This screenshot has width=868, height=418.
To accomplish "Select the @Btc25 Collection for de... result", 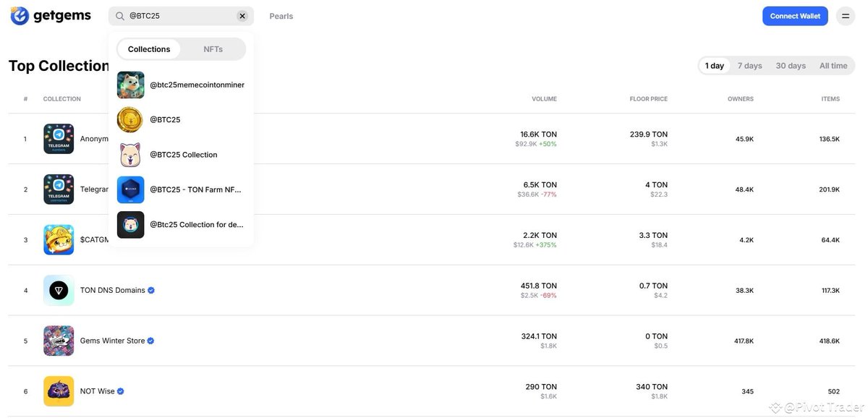I will [x=181, y=224].
